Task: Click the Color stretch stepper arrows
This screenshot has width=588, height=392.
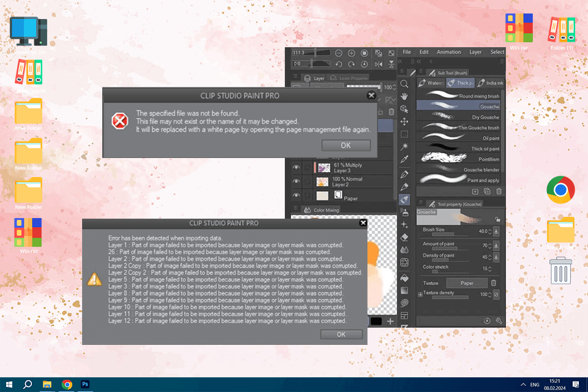Action: click(490, 269)
